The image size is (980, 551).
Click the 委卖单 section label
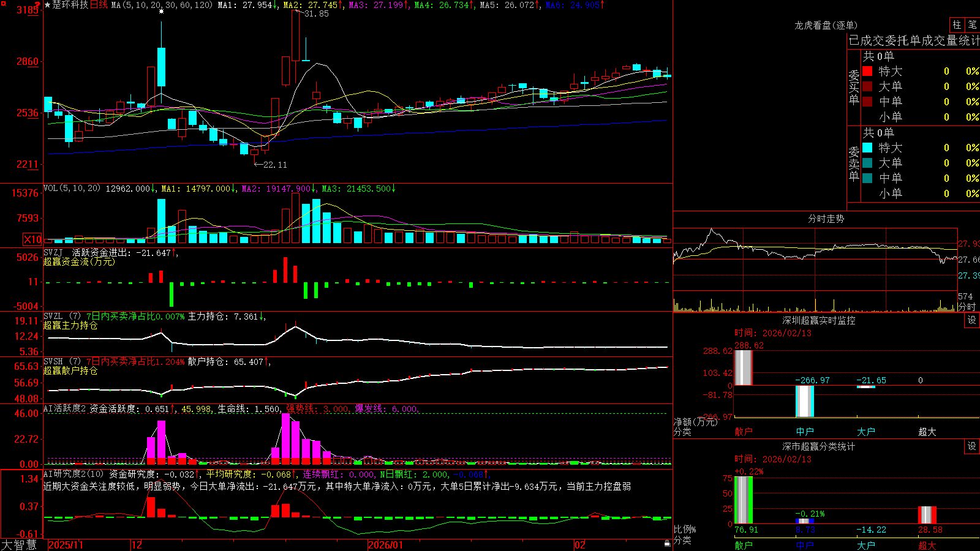pos(854,163)
